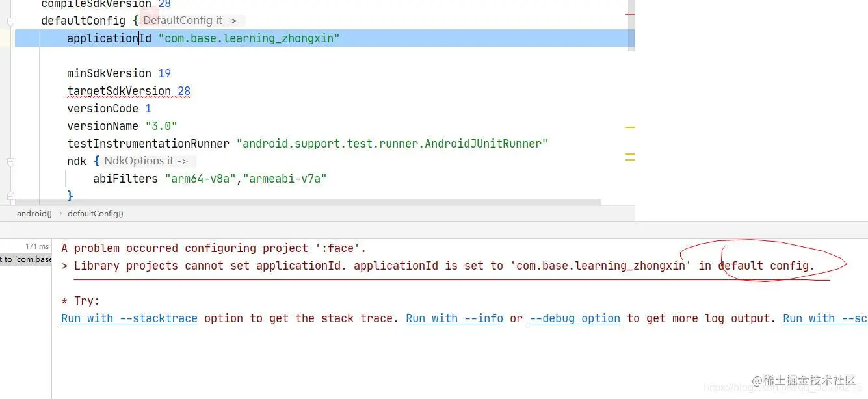Click the '* Try:' line in output

click(81, 301)
